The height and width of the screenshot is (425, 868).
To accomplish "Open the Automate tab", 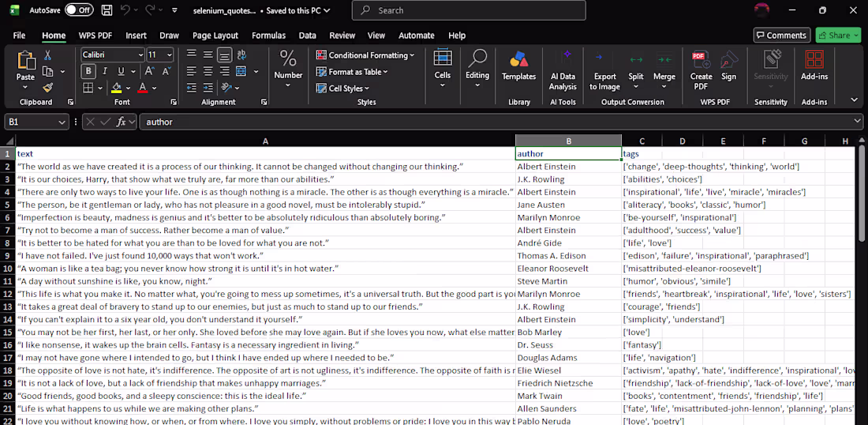I will (417, 35).
